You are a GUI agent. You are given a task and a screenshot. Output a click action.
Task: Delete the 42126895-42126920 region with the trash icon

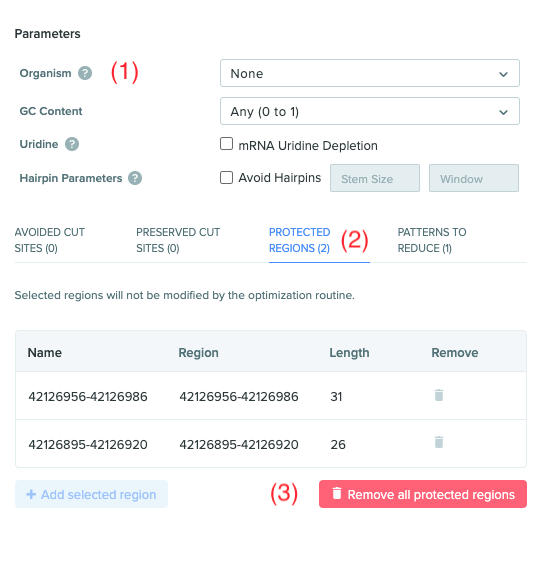tap(439, 442)
